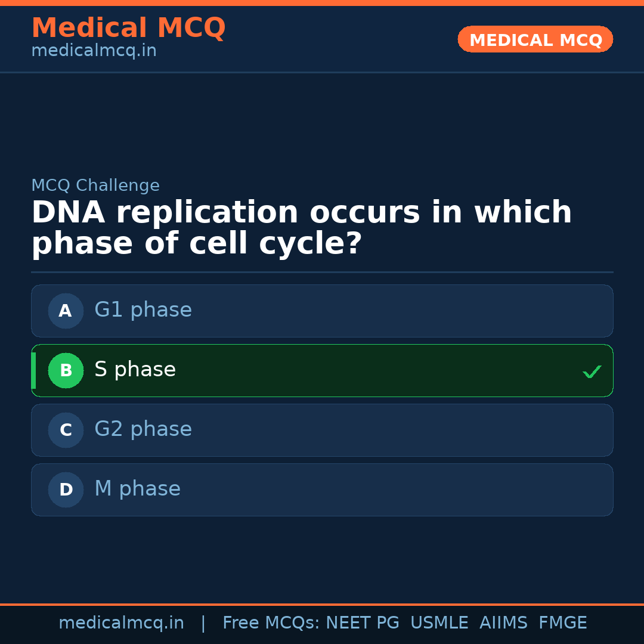Select the G1 phase answer option
Screen dimensions: 644x644
click(322, 311)
